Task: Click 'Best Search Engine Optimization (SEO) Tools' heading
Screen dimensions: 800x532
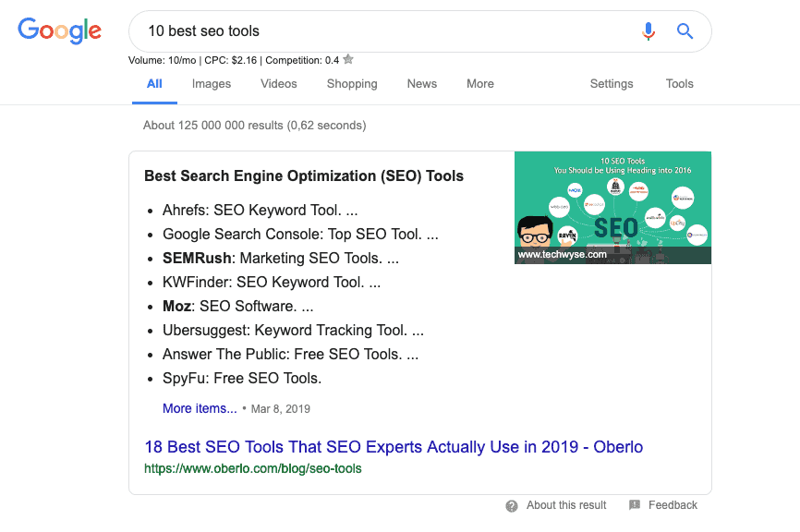Action: (304, 176)
